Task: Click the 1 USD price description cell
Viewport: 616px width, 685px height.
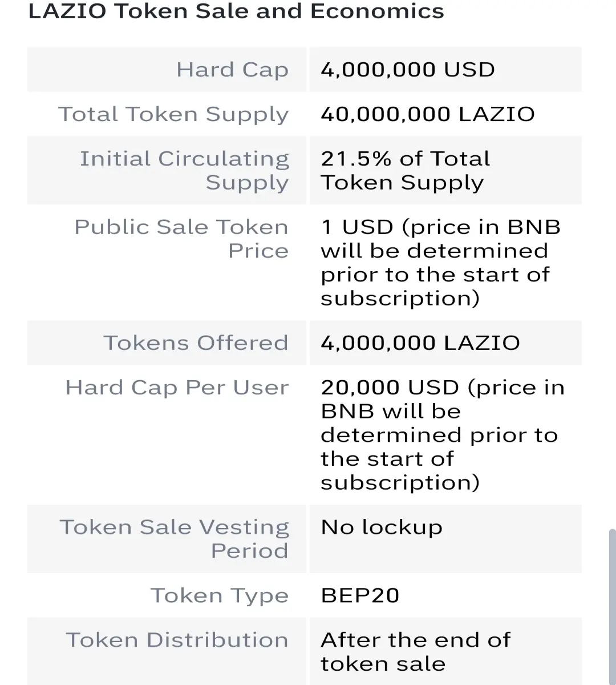Action: tap(445, 262)
